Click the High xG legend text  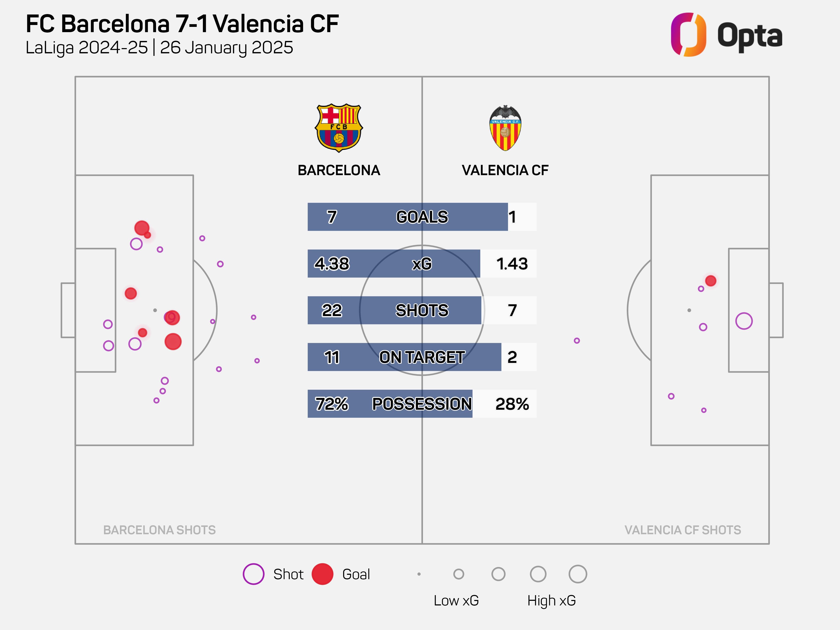551,600
